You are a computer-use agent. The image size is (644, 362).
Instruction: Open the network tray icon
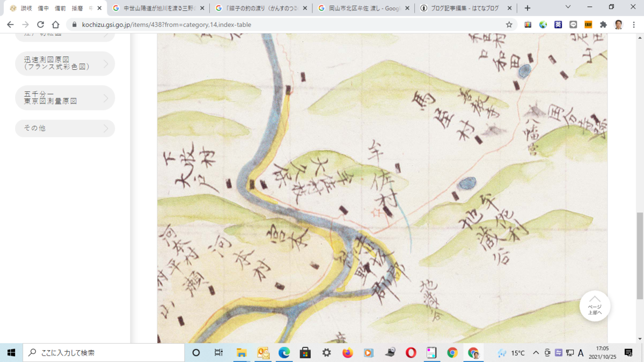[569, 352]
